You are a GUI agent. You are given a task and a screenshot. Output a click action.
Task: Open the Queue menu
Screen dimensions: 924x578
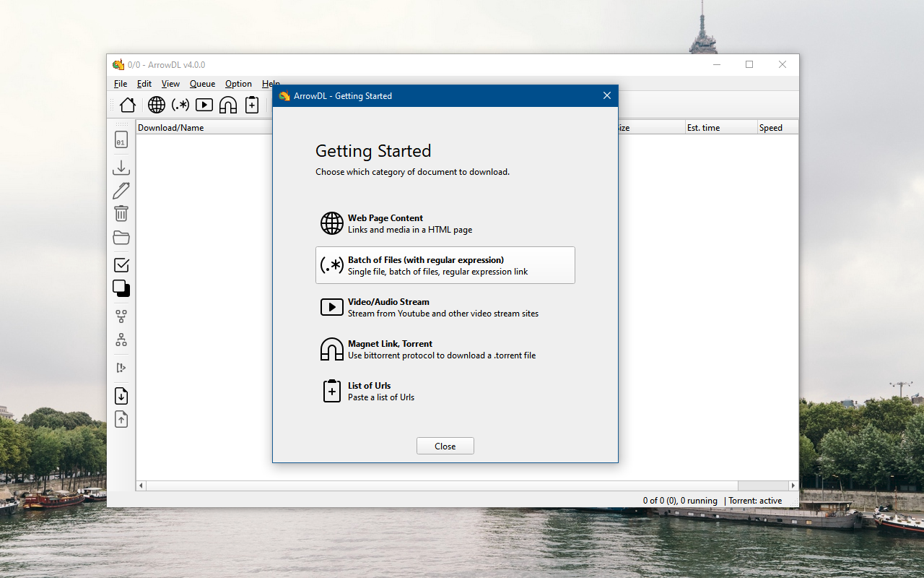tap(202, 84)
